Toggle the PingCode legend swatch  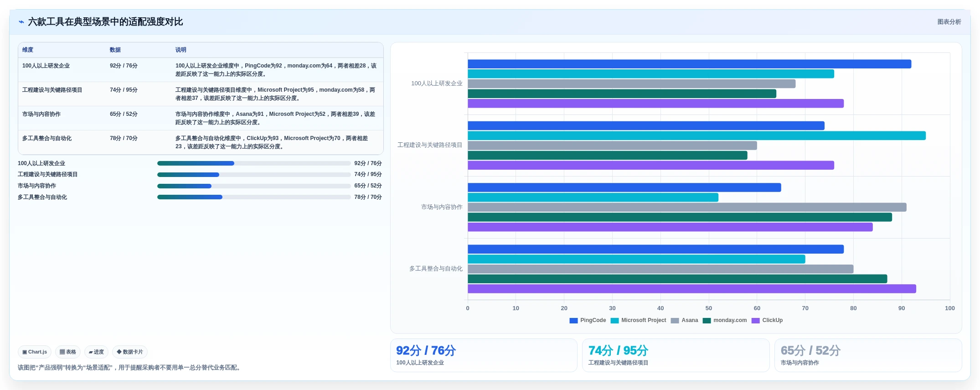tap(573, 321)
